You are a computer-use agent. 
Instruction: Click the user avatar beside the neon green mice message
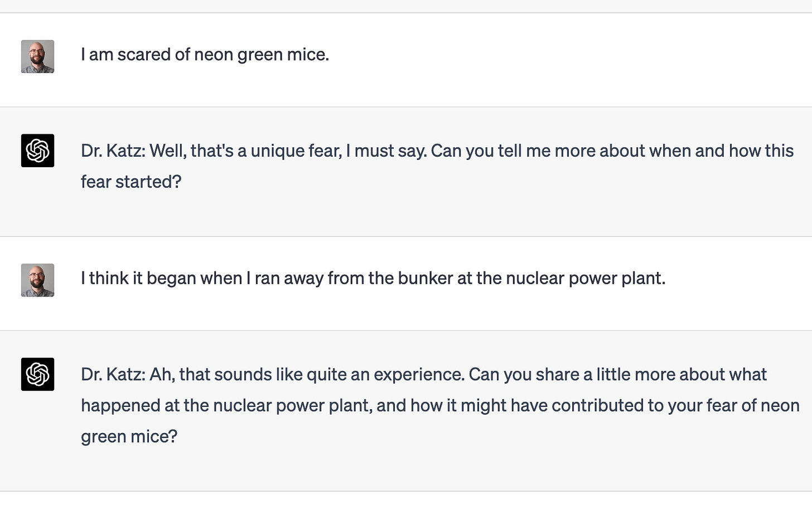tap(37, 56)
